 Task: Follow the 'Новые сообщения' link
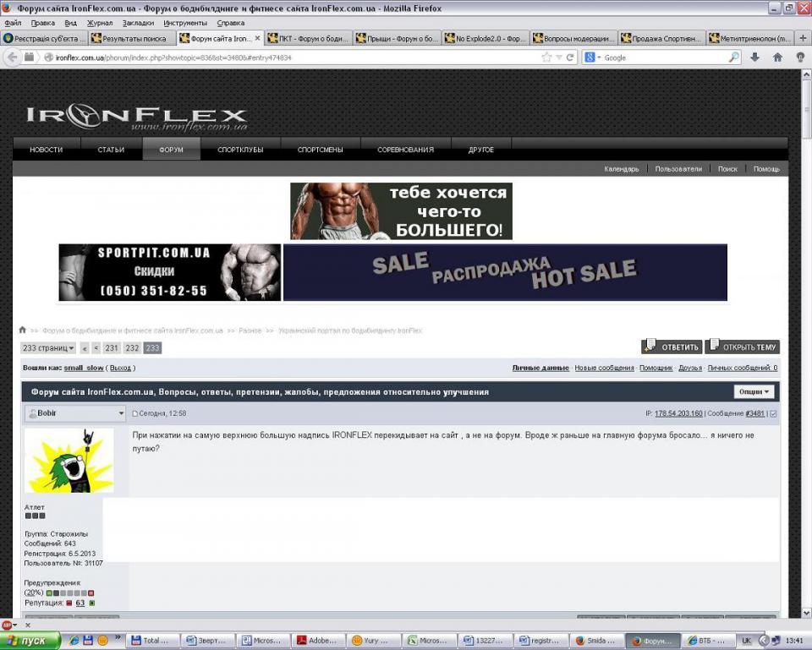(x=604, y=369)
